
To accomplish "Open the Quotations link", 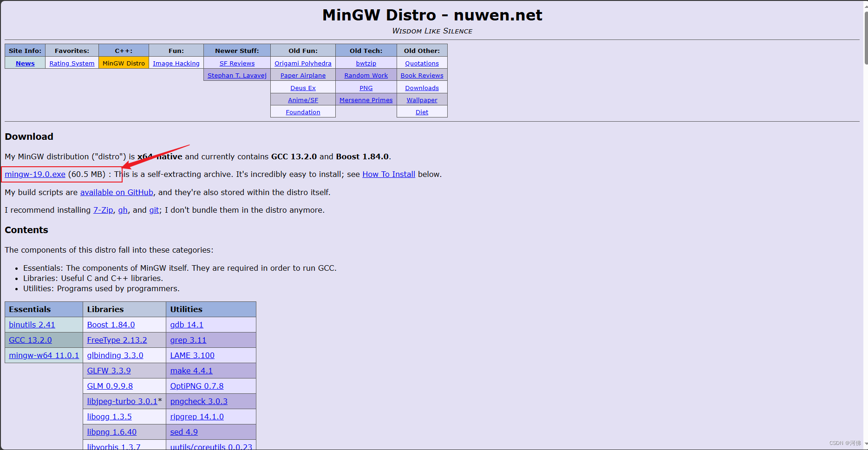I will 422,63.
